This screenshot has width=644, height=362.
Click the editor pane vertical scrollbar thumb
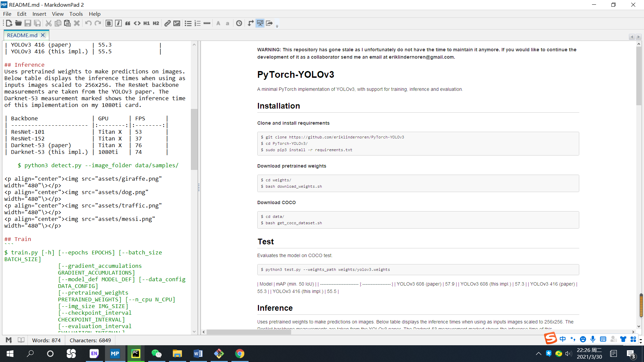pos(194,139)
